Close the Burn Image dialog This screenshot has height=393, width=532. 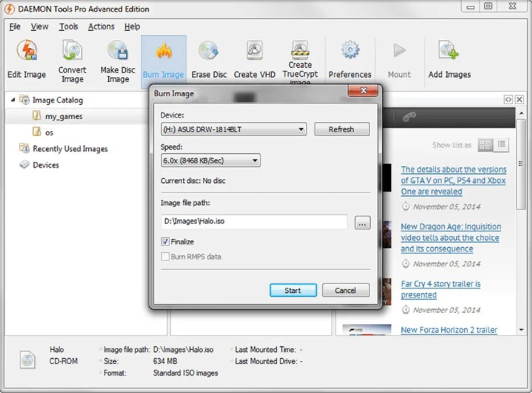(363, 91)
